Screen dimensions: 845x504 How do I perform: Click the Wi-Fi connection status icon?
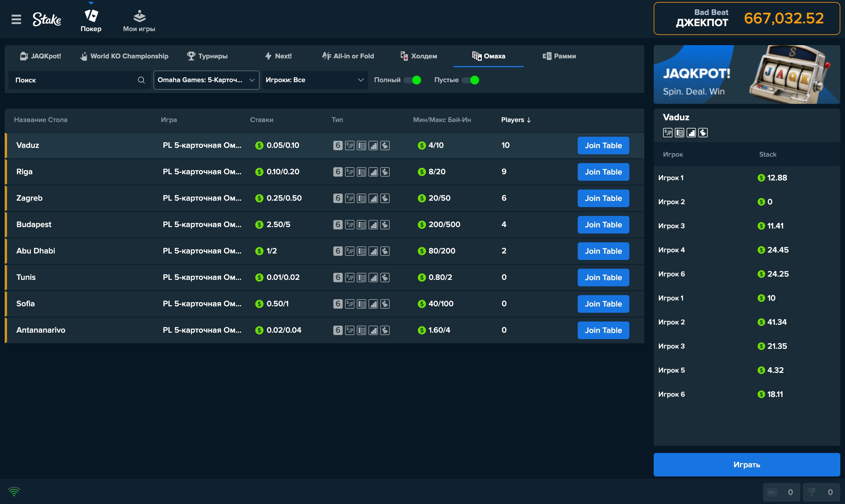[x=14, y=491]
